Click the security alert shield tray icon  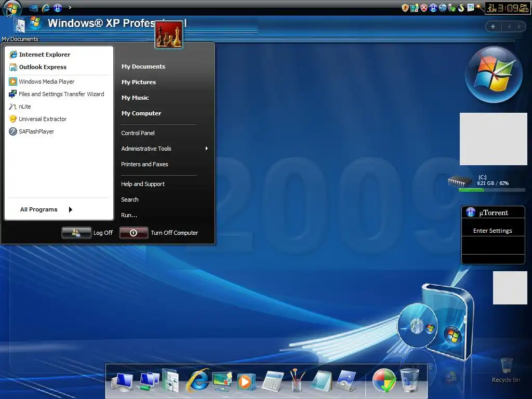(x=405, y=8)
